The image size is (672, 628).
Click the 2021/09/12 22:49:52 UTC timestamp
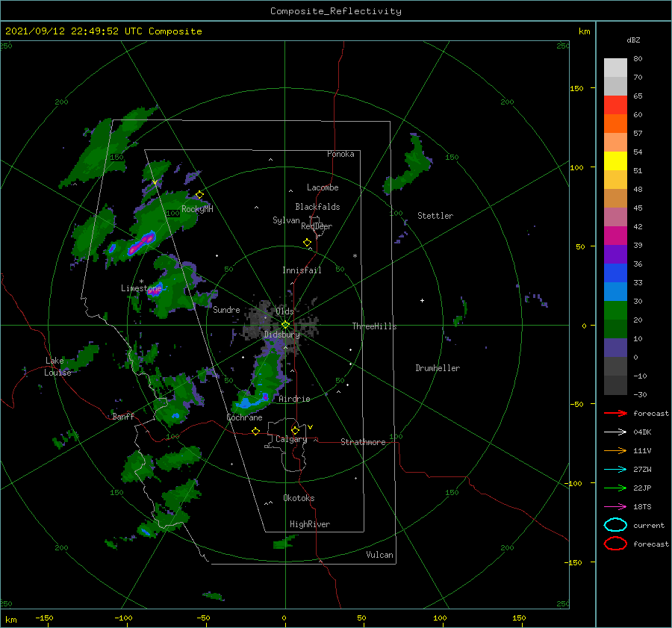tap(74, 31)
